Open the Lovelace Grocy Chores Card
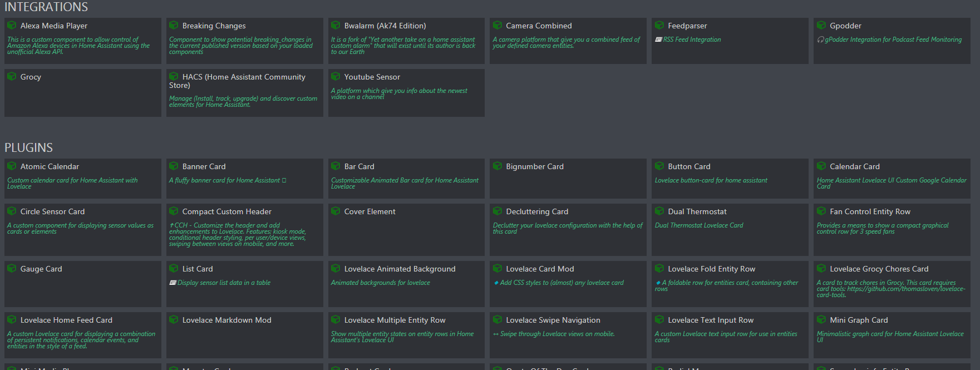The image size is (980, 370). tap(892, 284)
